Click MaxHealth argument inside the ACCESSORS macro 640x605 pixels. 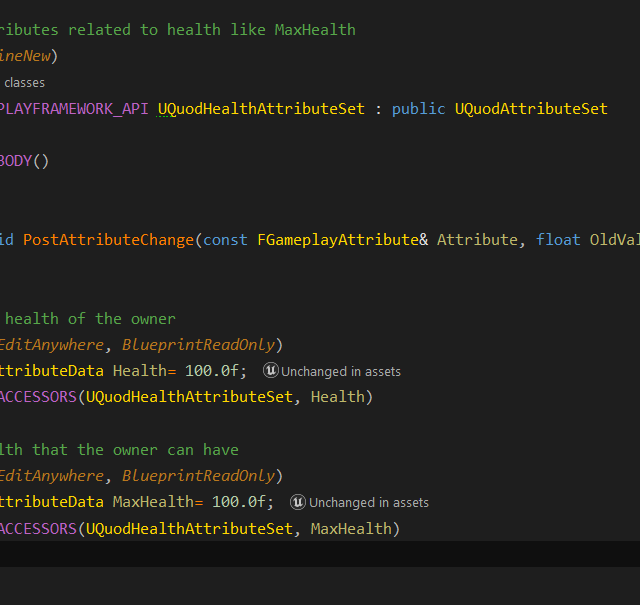coord(351,528)
